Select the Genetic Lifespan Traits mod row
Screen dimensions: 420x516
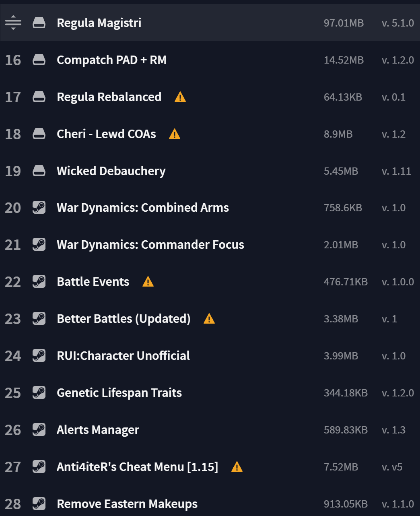pos(210,393)
